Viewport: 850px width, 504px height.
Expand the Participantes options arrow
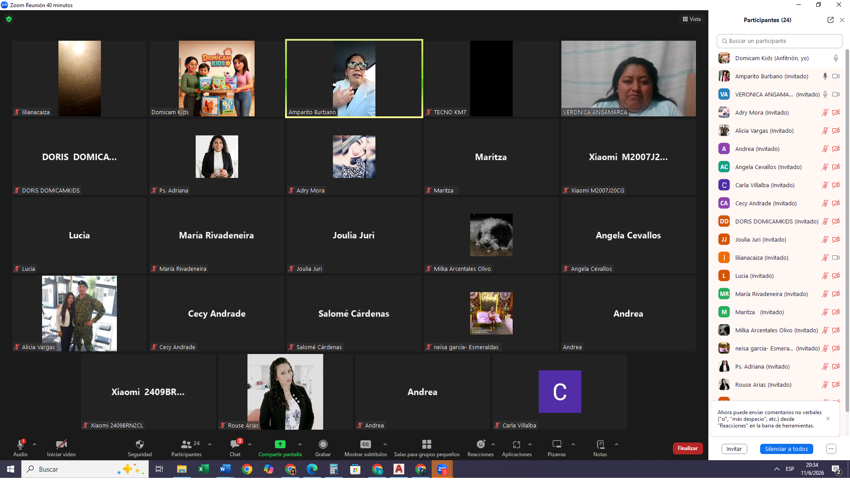(x=210, y=444)
